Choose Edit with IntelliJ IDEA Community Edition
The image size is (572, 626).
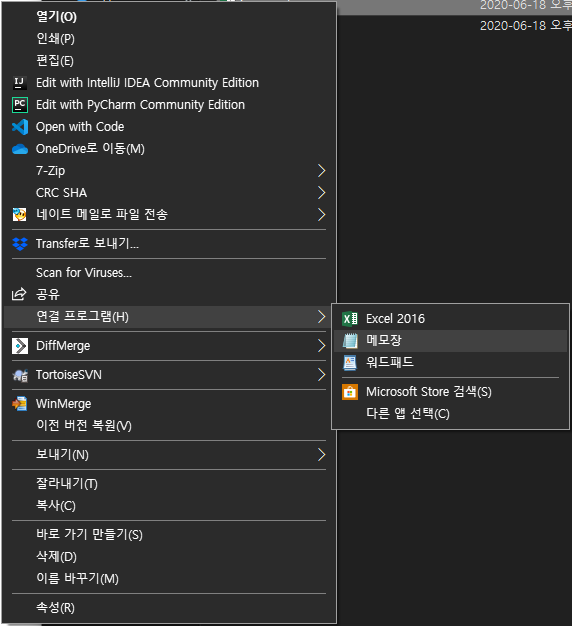[169, 83]
